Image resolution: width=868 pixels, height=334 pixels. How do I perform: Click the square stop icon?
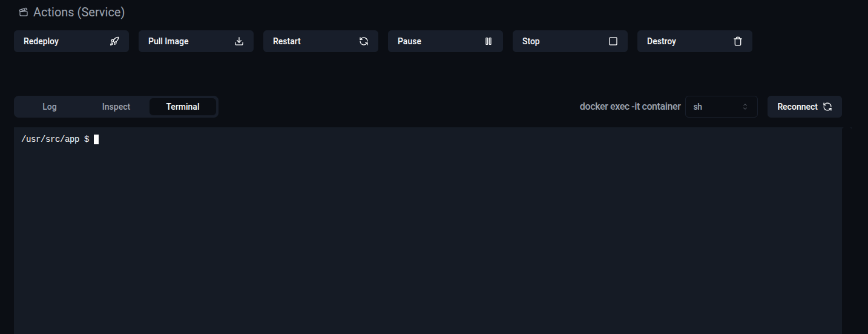coord(613,41)
